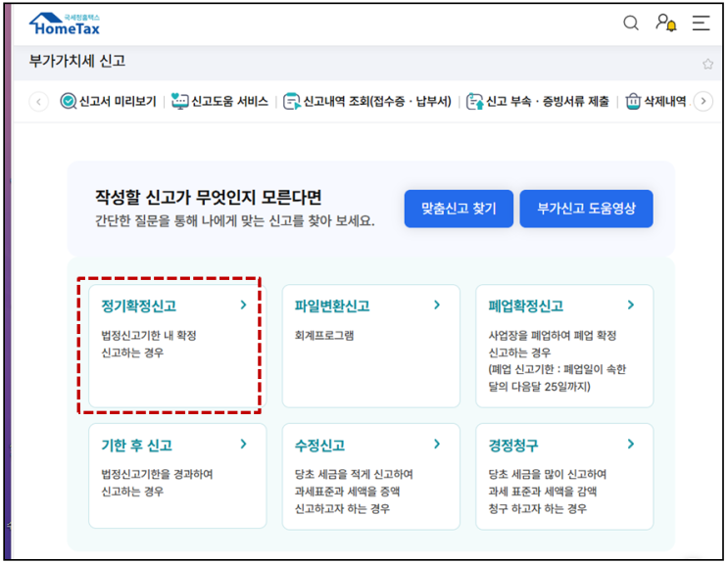Toggle the favorite star icon
Viewport: 728px width, 564px height.
click(707, 64)
